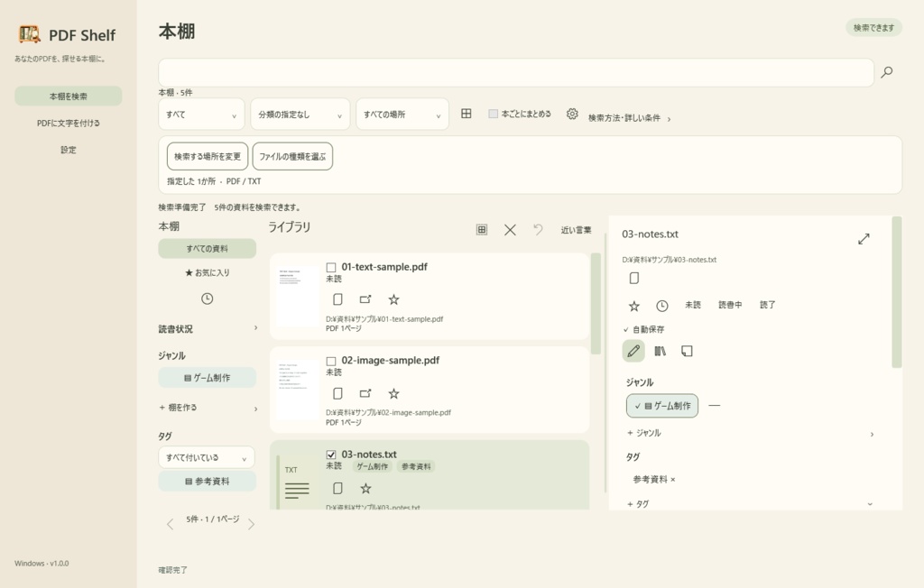Check the 02-image-sample.pdf checkbox
924x588 pixels.
pos(331,361)
